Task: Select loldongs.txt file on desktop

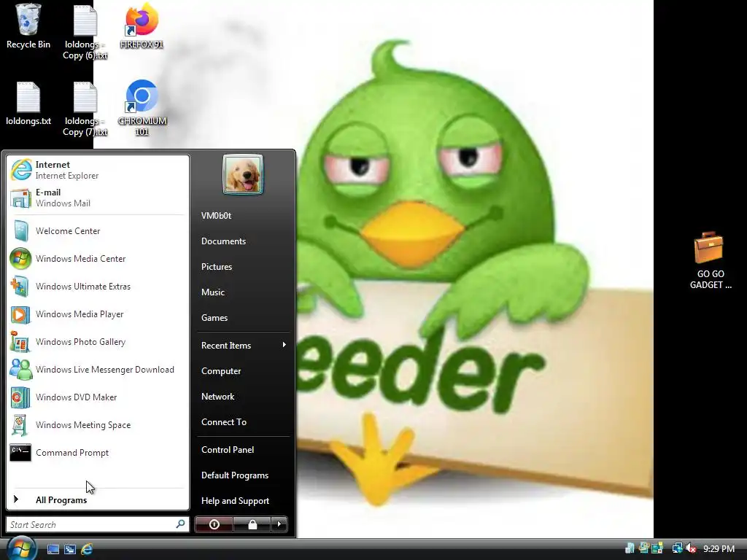Action: coord(28,104)
